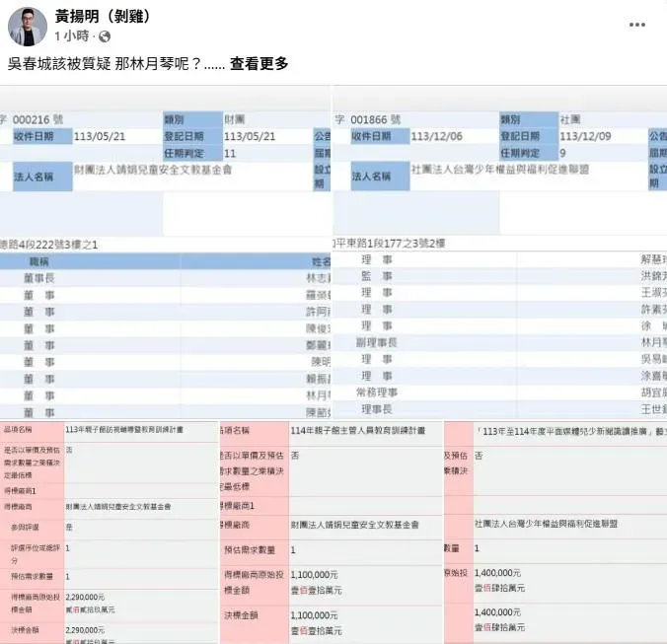Click the 職稱 column header
The image size is (667, 644).
tap(38, 262)
